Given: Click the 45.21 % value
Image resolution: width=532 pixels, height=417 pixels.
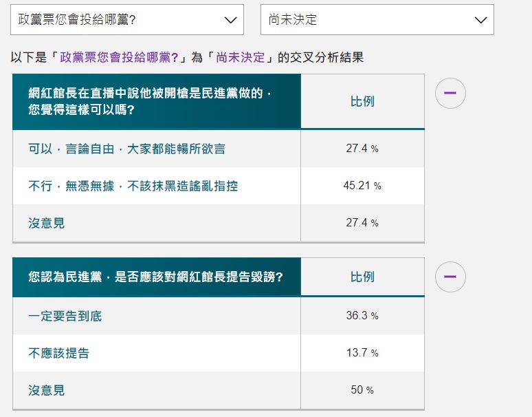Looking at the screenshot, I should [x=362, y=186].
